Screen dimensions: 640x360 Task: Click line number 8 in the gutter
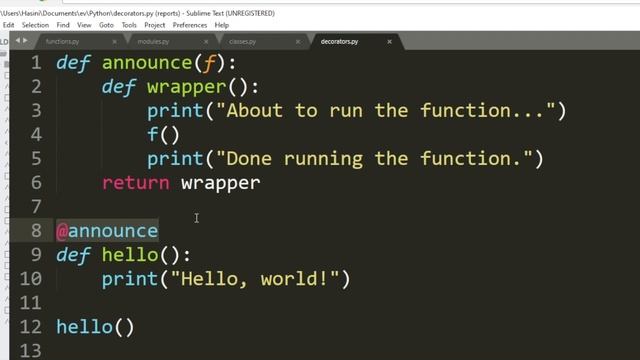(36, 231)
